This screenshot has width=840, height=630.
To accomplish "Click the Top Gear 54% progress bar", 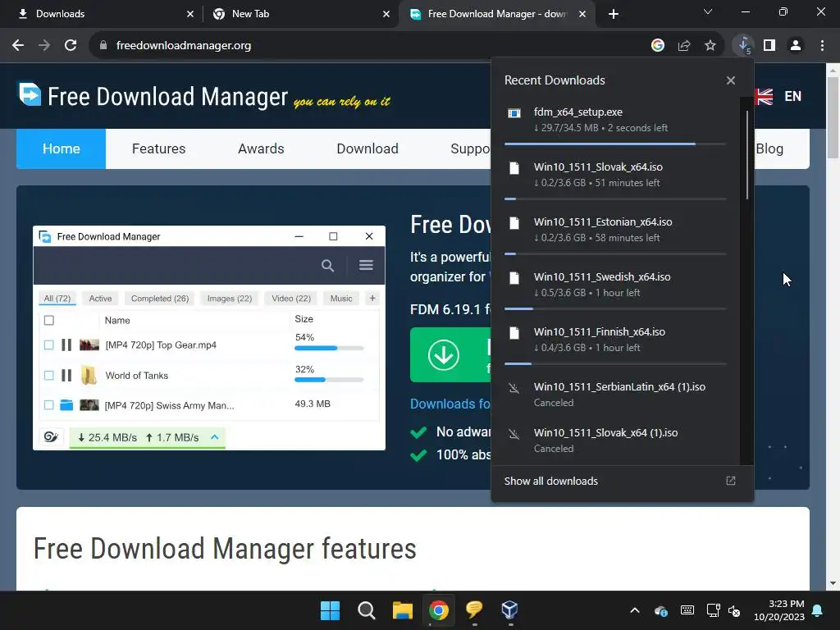I will pyautogui.click(x=329, y=348).
